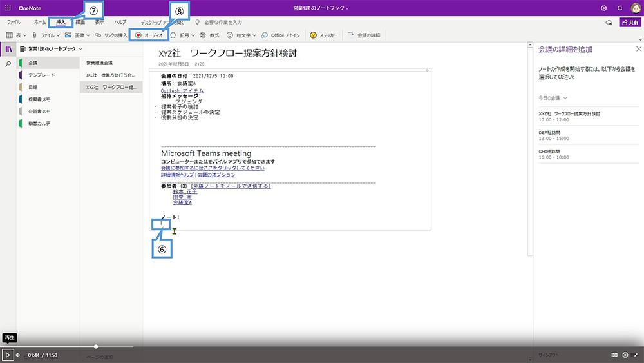Open attendee 鈴木 花子 link

click(x=185, y=191)
